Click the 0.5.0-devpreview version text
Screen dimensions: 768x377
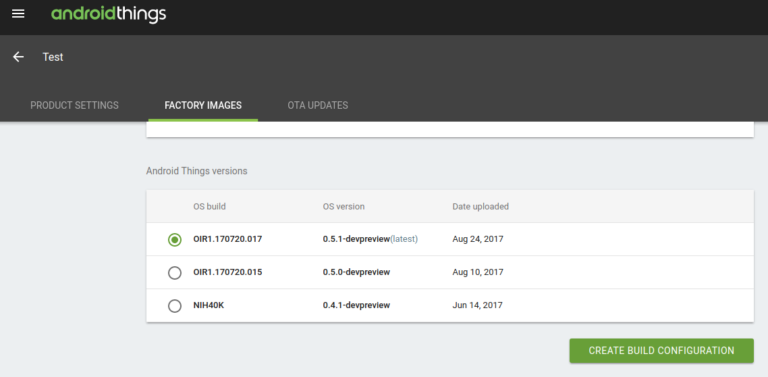coord(356,272)
